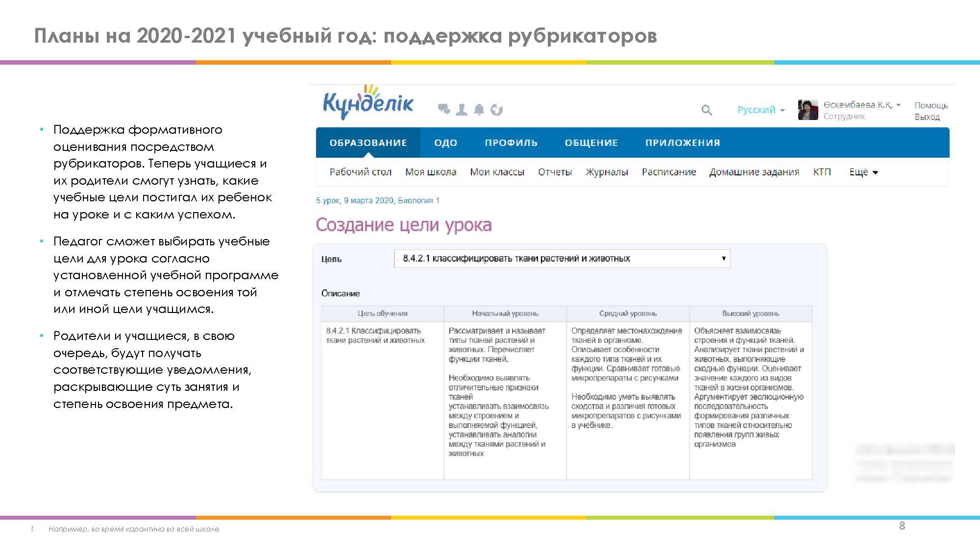Click the globe activity icon
Viewport: 980px width, 551px height.
click(496, 110)
